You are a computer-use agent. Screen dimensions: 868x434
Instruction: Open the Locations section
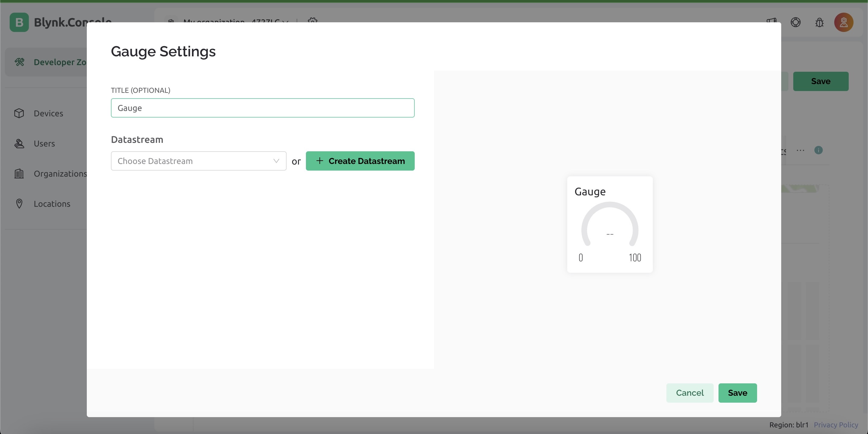click(x=52, y=203)
